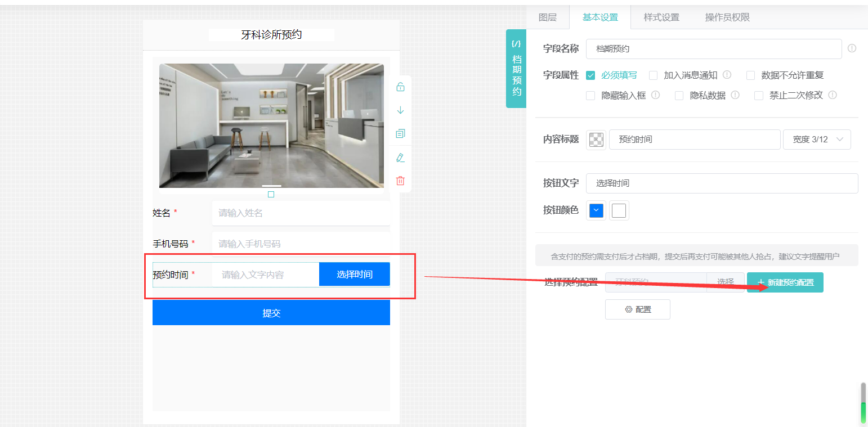Click the 预约时间 field label in form
Image resolution: width=868 pixels, height=427 pixels.
point(171,275)
